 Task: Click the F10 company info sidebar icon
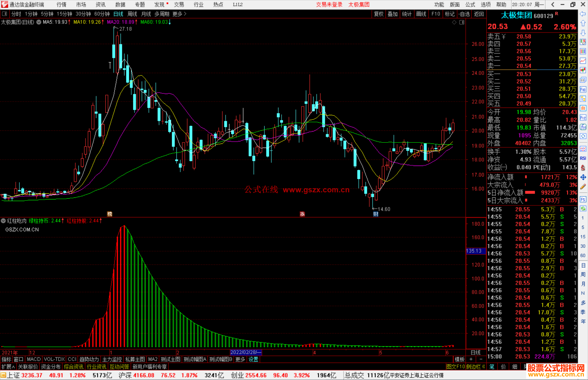tap(583, 89)
